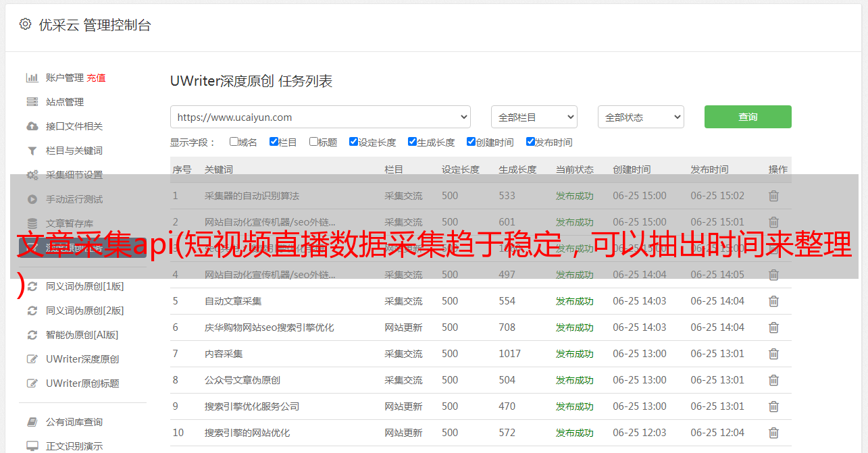This screenshot has width=868, height=453.
Task: Click the refresh icon beside 智能伪原创[AI版]
Action: click(x=32, y=335)
